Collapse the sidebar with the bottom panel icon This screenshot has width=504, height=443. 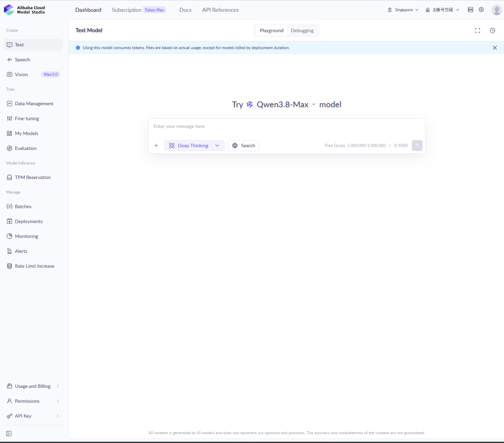(9, 434)
